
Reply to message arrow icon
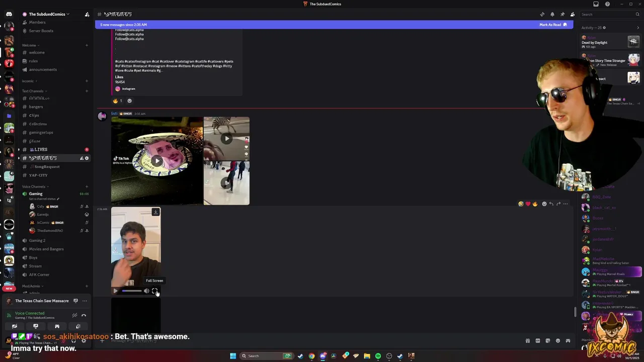click(x=551, y=204)
